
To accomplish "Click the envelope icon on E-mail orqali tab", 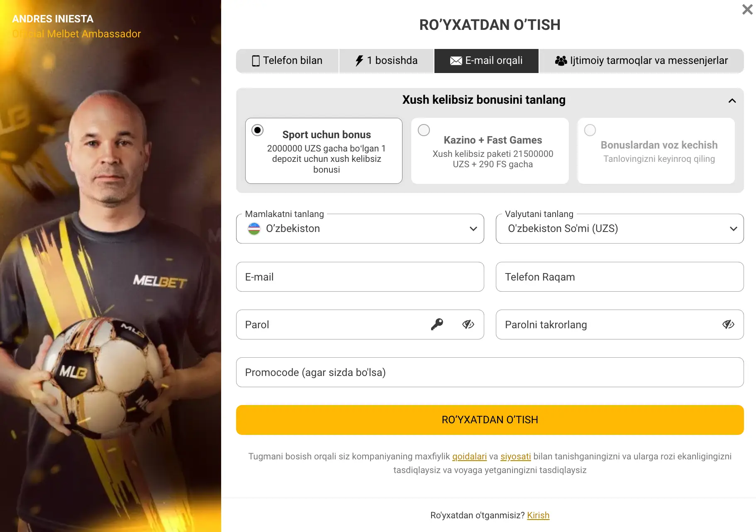I will click(x=455, y=61).
